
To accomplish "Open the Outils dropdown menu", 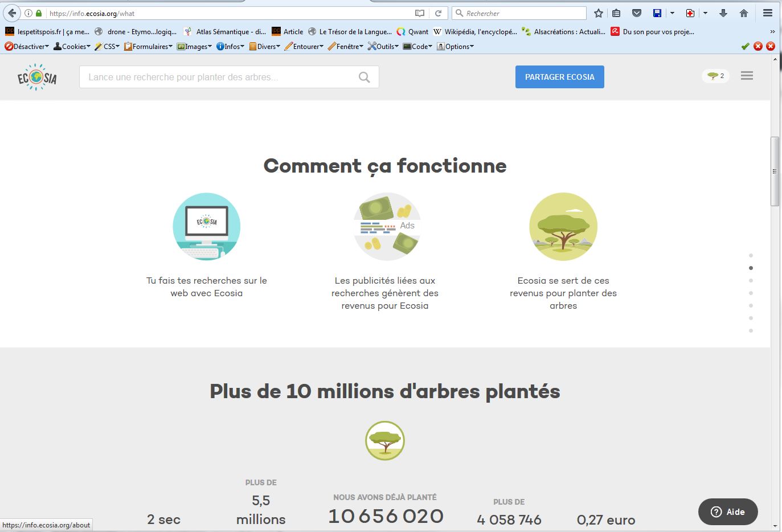I will coord(383,47).
